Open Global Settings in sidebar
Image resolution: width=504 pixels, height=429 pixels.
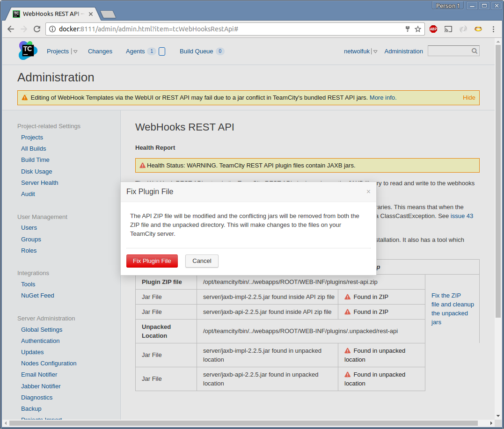pyautogui.click(x=42, y=330)
